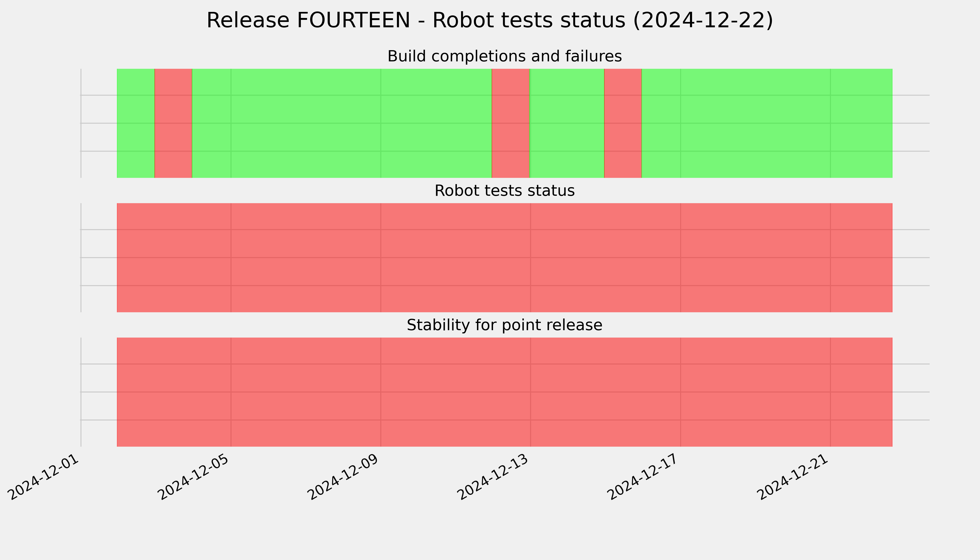Select the 2024-12-01 x-axis date label

click(x=45, y=477)
